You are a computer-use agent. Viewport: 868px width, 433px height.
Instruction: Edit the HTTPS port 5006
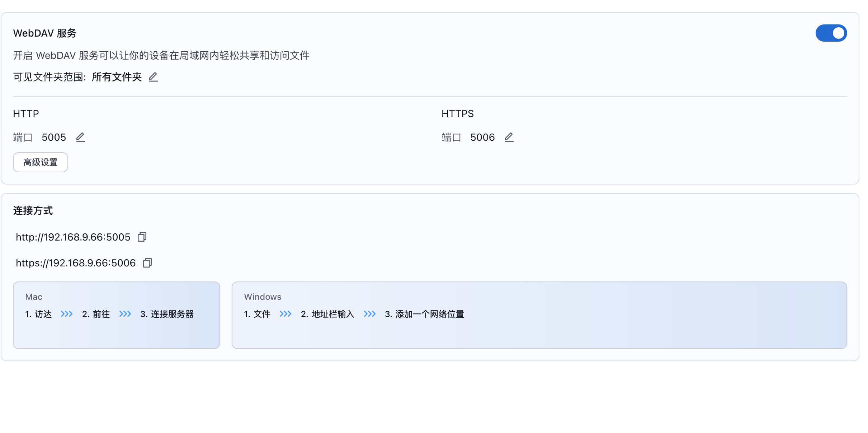tap(509, 137)
